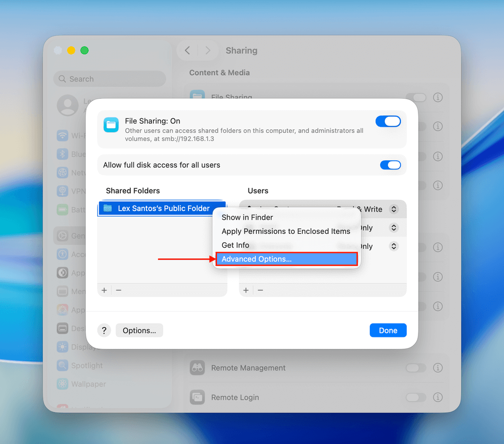This screenshot has width=504, height=444.
Task: Click the minus button under Shared Folders
Action: pos(118,290)
